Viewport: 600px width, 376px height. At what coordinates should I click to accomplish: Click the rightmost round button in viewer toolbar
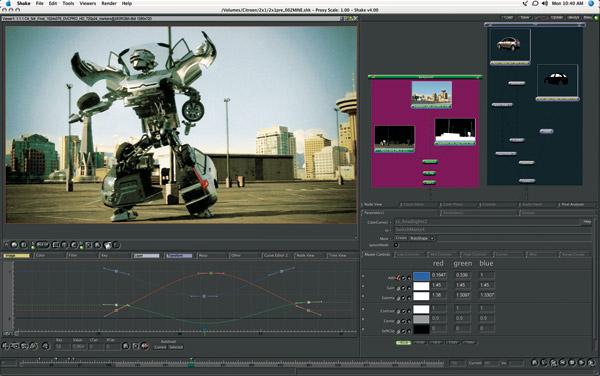point(117,244)
